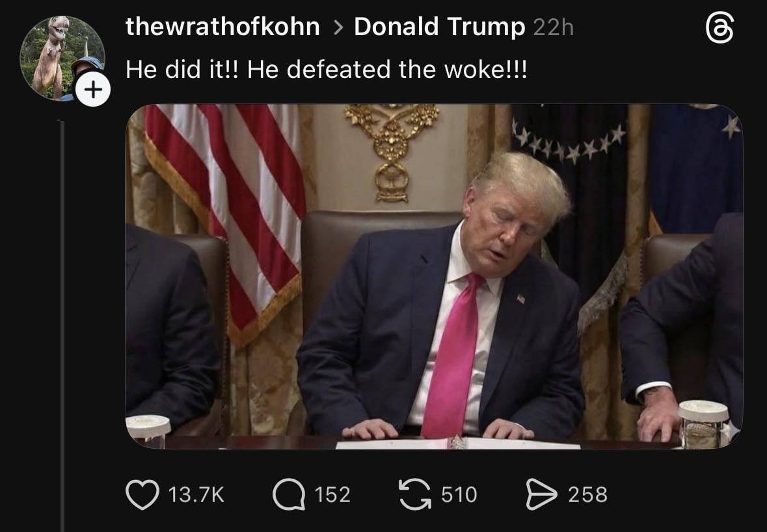View the 152 replies count

click(x=332, y=494)
